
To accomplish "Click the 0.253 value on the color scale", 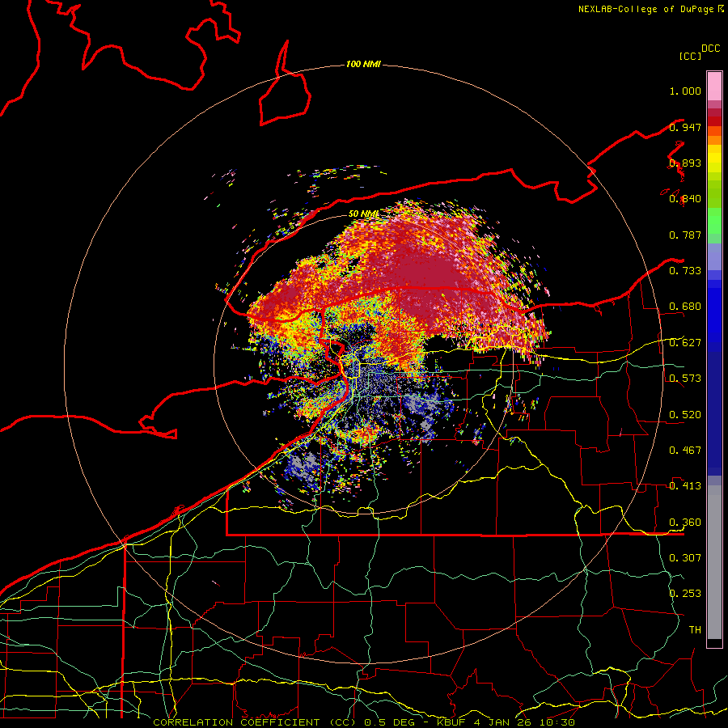I will (x=685, y=594).
